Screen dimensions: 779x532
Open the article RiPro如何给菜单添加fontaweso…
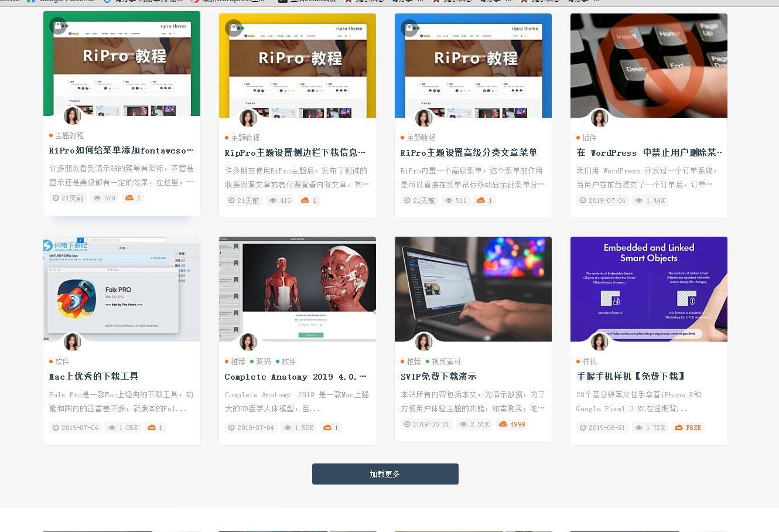click(121, 151)
